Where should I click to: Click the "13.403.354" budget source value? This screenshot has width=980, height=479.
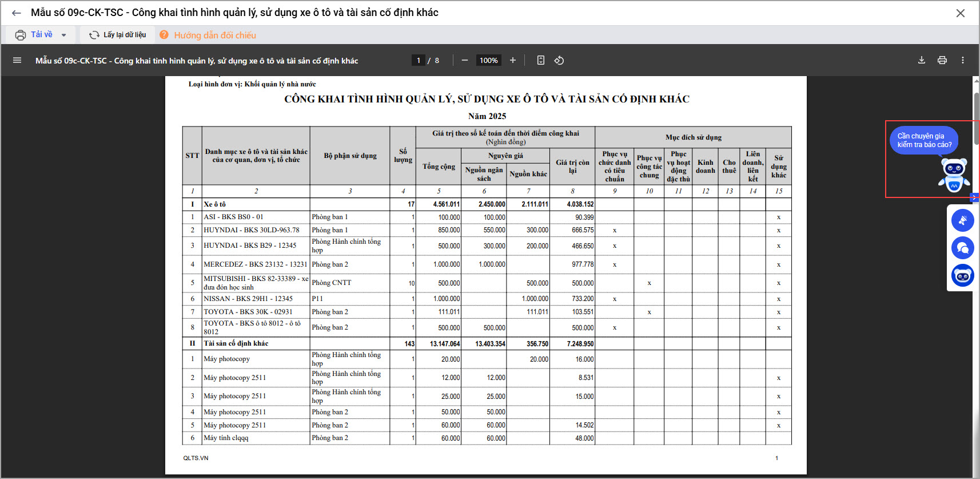[490, 344]
